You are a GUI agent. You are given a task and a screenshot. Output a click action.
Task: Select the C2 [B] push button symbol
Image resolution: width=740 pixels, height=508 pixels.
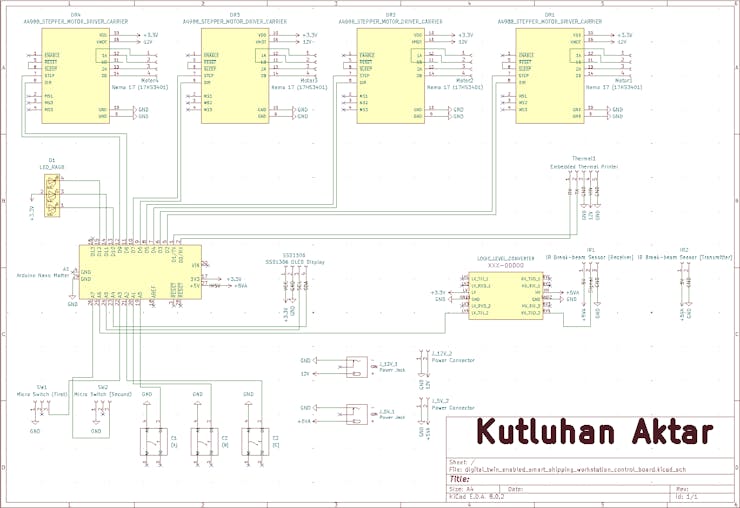tap(204, 441)
